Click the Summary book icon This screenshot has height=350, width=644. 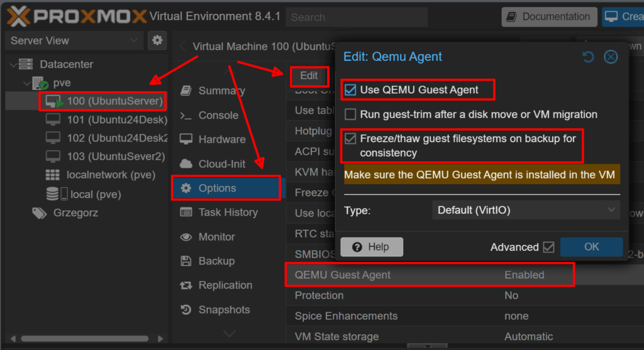[186, 90]
